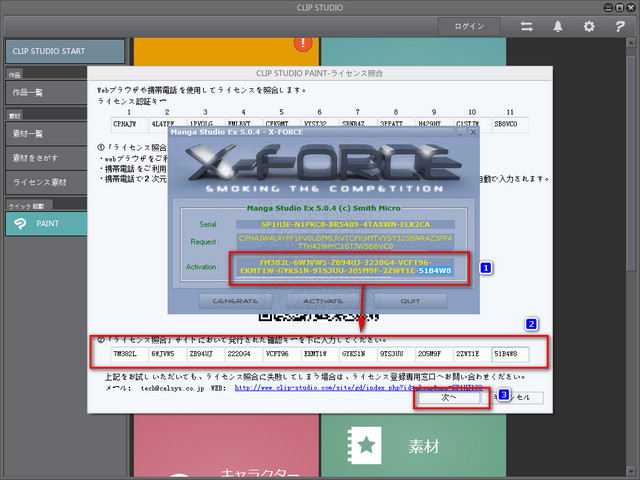Open the help question mark icon
The width and height of the screenshot is (640, 480).
coord(620,27)
